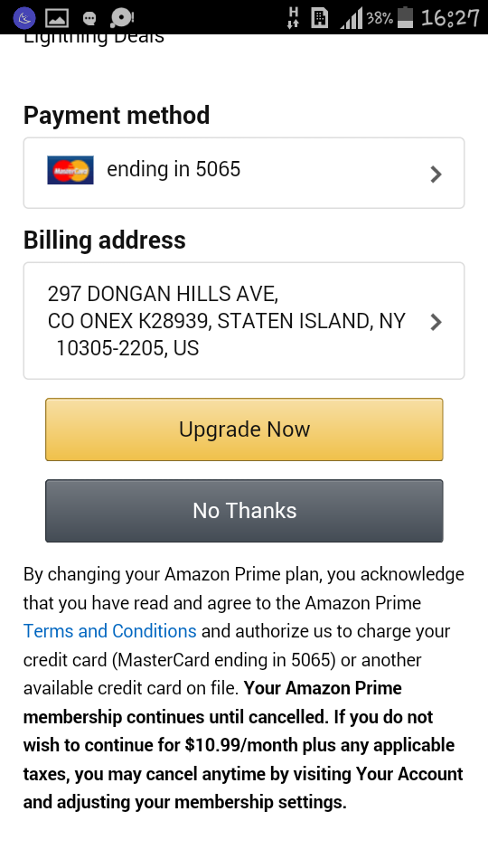Click the MasterCard logo
Screen dimensions: 488x868
coord(70,170)
